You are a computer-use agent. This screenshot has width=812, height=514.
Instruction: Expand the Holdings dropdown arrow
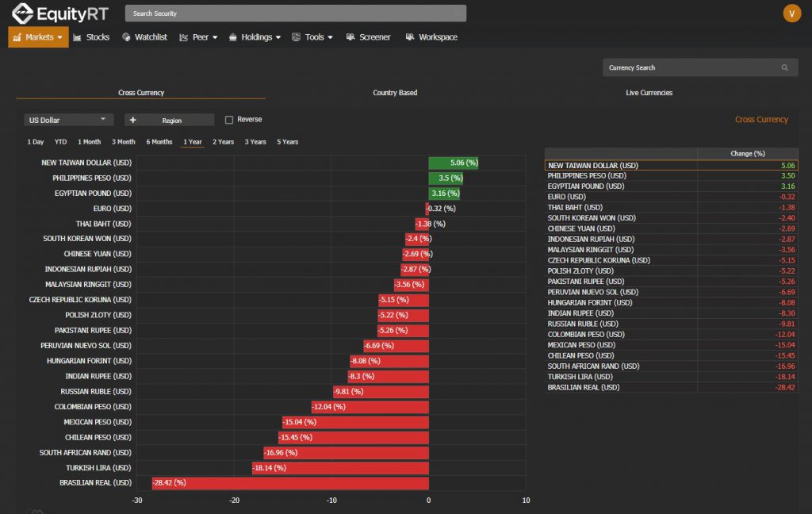[278, 38]
